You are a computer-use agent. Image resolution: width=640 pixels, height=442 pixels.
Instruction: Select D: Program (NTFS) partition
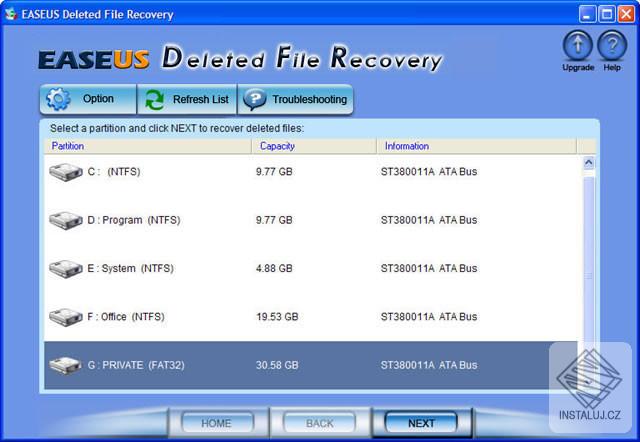pos(311,220)
